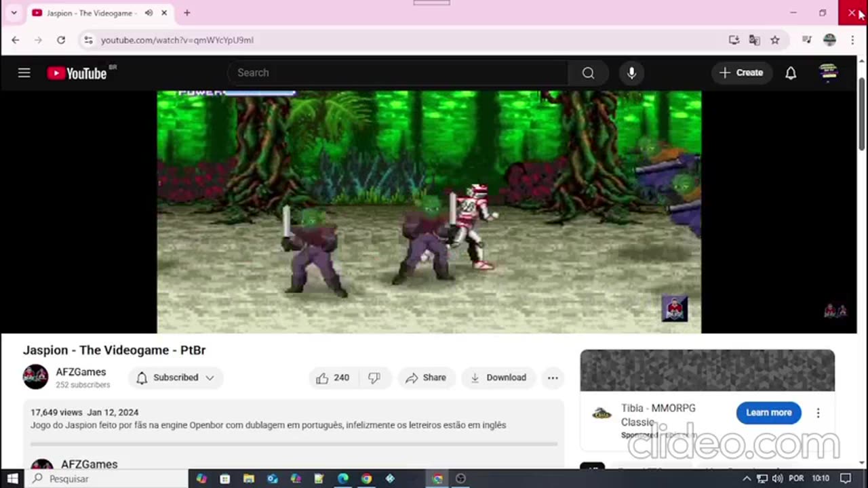Screen dimensions: 868x488
Task: Bookmark this page with the star
Action: point(774,40)
